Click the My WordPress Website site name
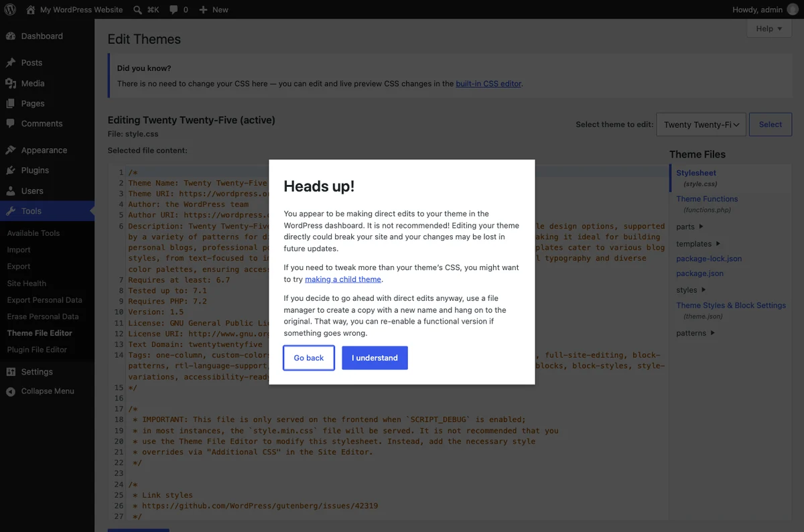The width and height of the screenshot is (804, 532). [x=81, y=9]
